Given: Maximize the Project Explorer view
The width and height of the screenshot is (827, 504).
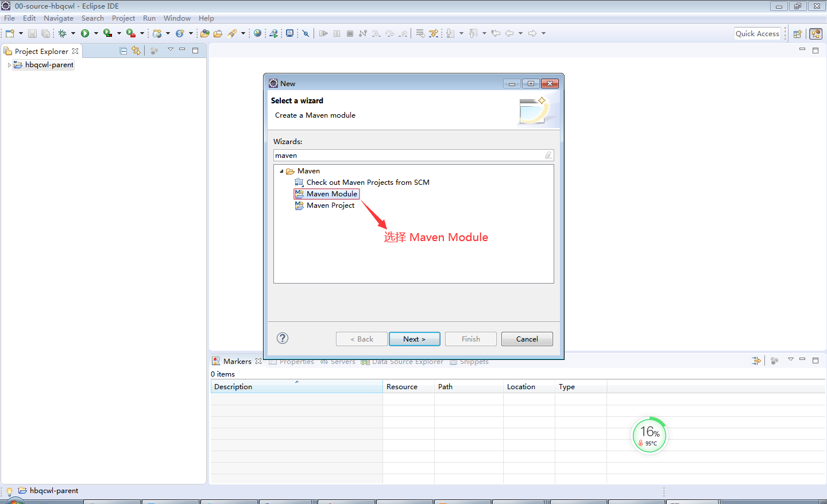Looking at the screenshot, I should [x=195, y=51].
